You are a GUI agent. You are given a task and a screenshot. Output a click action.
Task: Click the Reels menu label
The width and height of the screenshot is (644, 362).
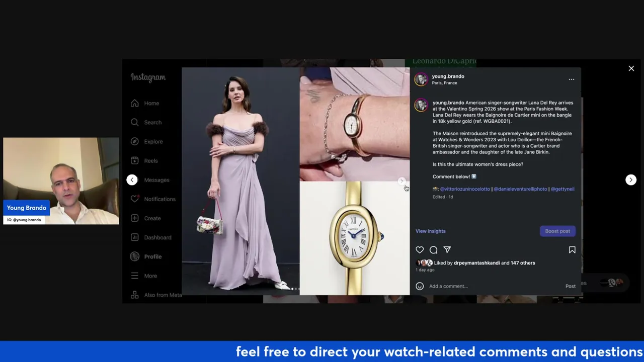point(151,160)
